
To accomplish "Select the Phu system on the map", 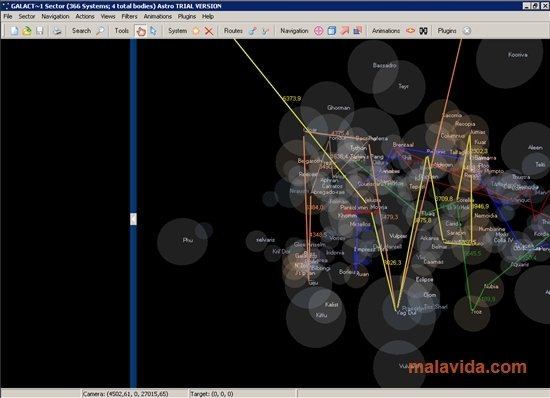I will 188,240.
